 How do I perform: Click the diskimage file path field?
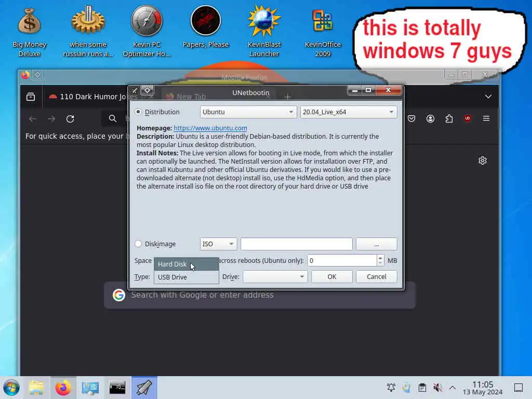(x=297, y=244)
